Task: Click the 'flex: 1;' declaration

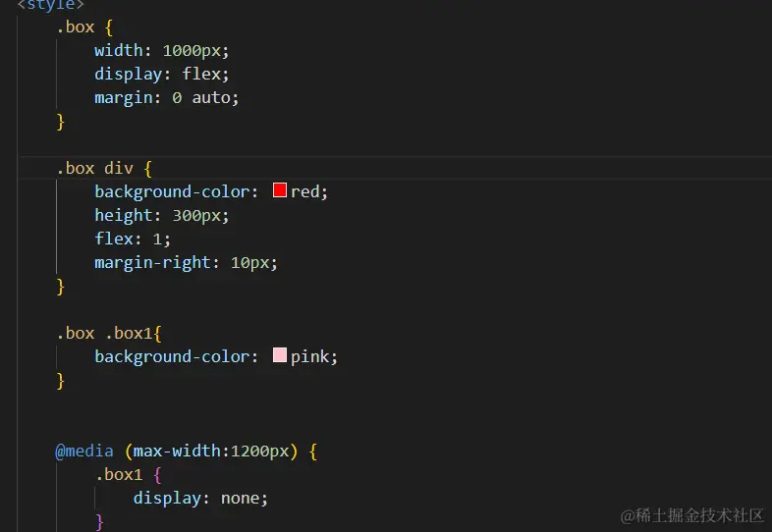Action: coord(133,239)
